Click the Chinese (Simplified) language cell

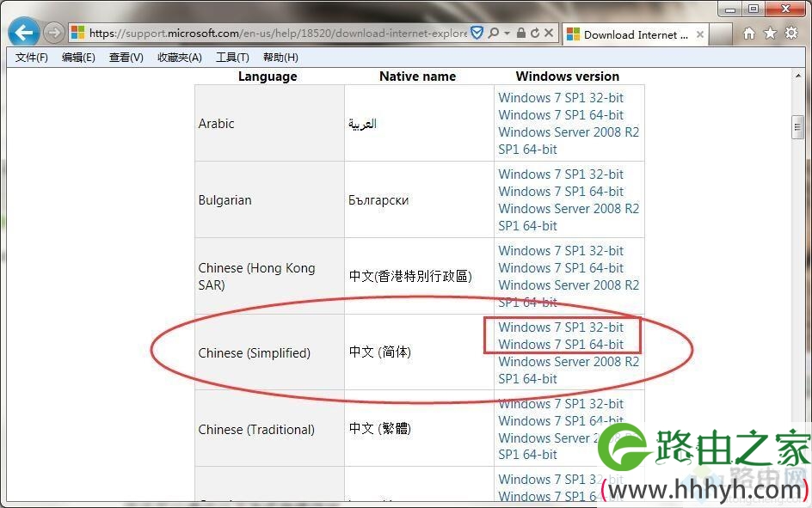(269, 352)
